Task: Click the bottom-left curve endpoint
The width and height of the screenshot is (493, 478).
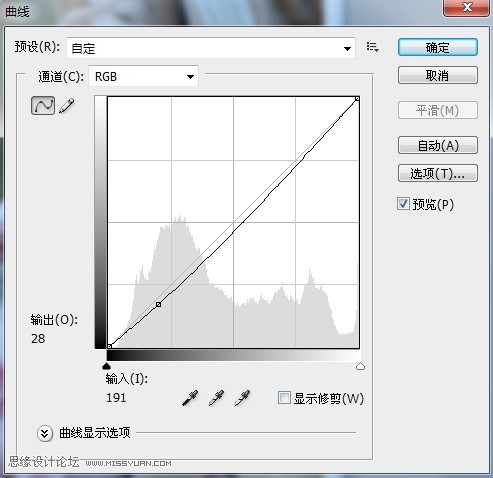Action: tap(109, 346)
